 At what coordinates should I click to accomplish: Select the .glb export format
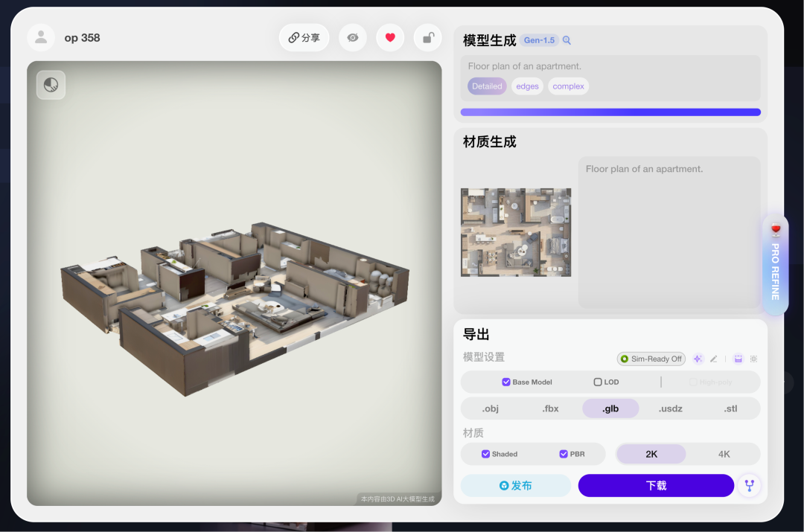610,408
